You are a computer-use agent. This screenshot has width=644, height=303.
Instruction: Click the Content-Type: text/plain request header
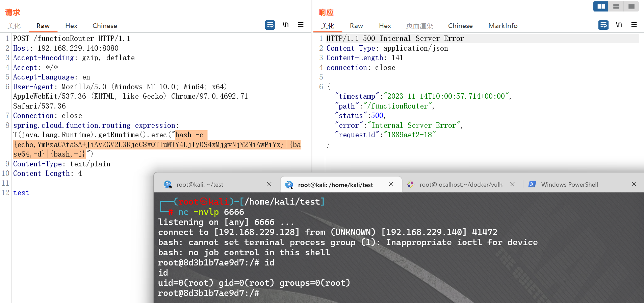click(x=62, y=164)
